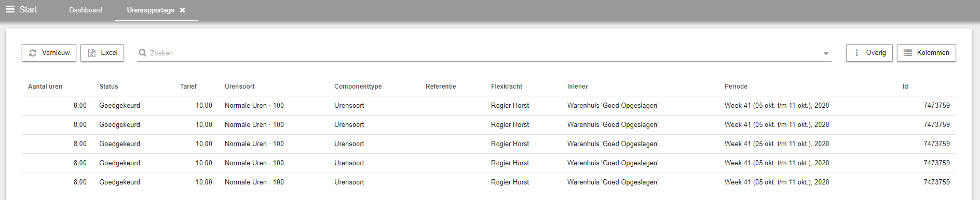The image size is (980, 200).
Task: Open the Kolommen column chooser
Action: [926, 53]
